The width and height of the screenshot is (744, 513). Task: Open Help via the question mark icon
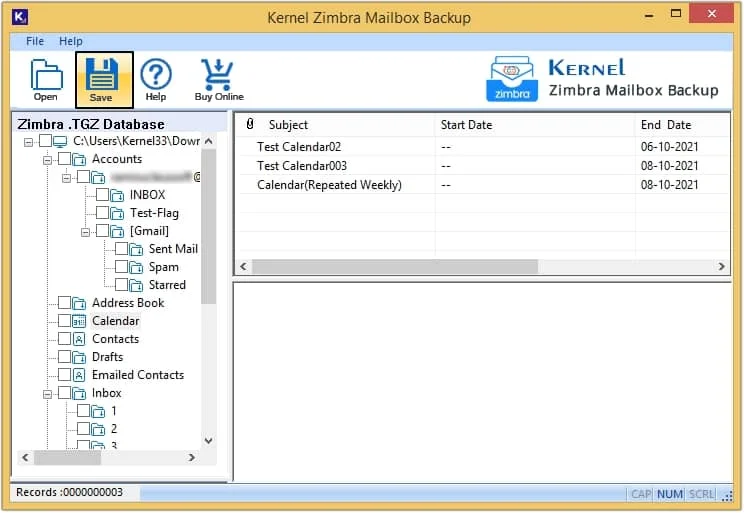[x=156, y=74]
